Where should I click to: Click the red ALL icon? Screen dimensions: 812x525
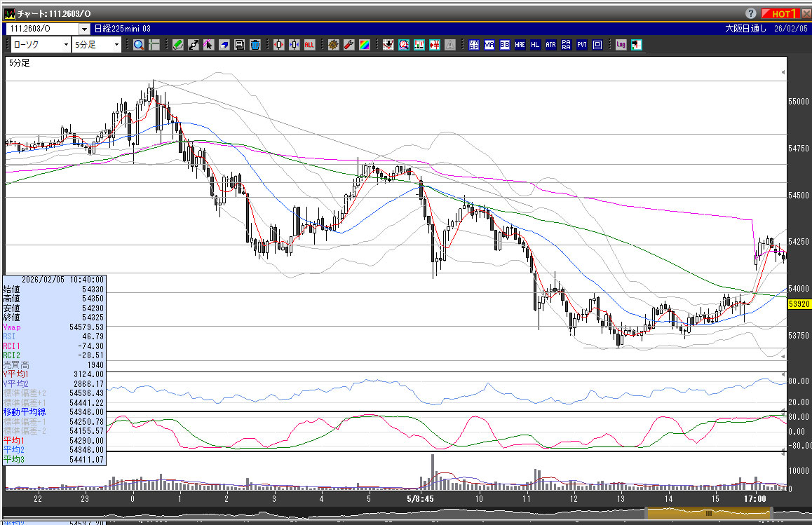310,45
